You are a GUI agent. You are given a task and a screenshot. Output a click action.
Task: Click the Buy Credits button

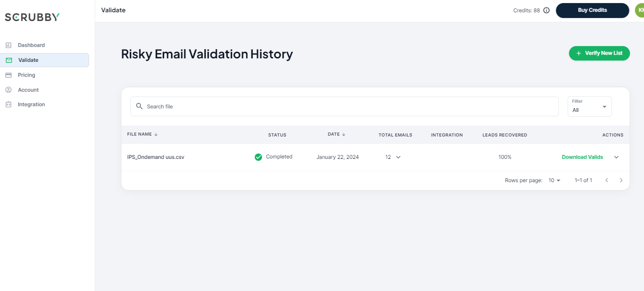592,10
